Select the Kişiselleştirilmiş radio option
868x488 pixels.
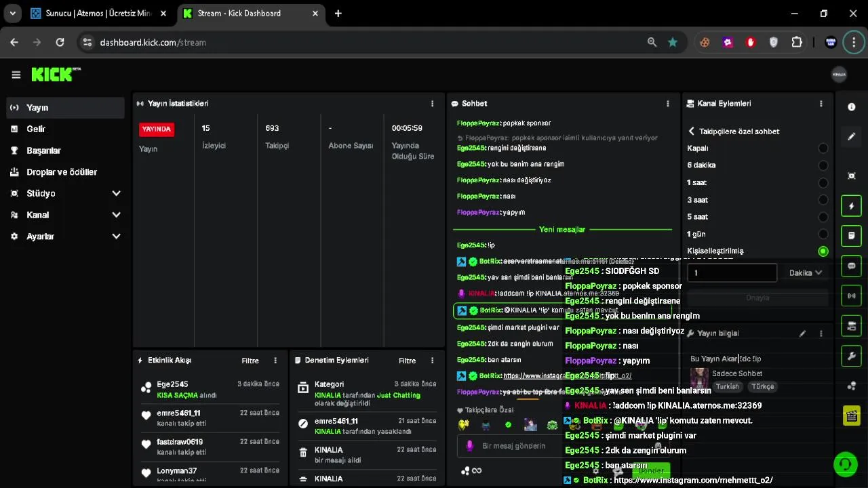point(823,251)
